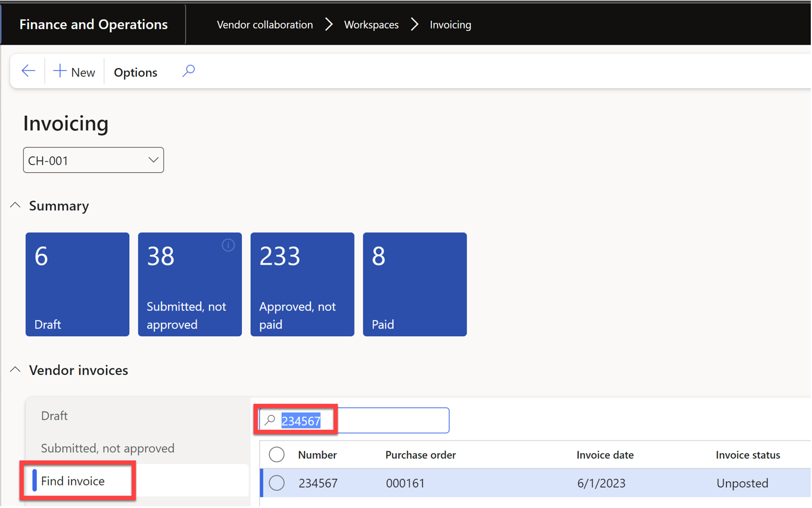Click purchase order 000161 cell
The height and width of the screenshot is (508, 812).
pos(405,483)
